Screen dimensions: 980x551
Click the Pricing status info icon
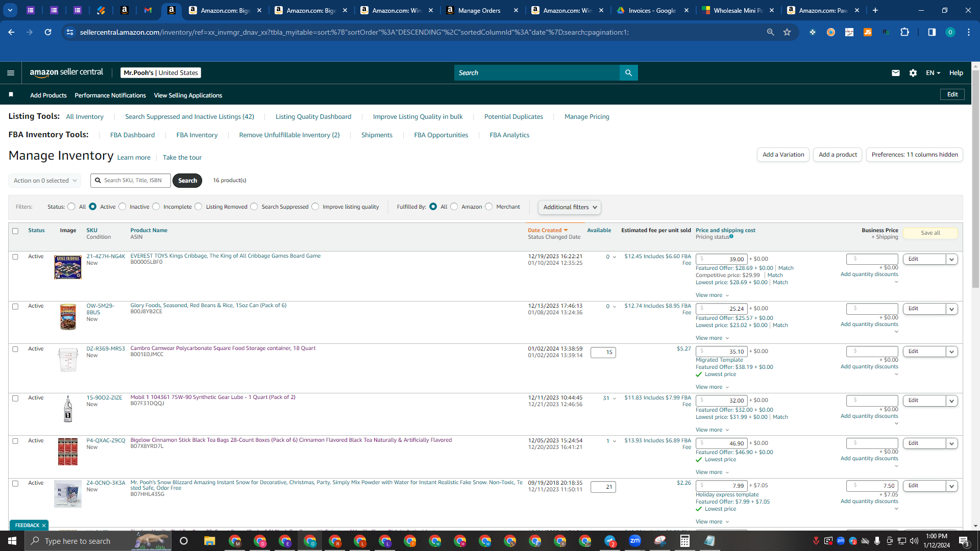(731, 237)
